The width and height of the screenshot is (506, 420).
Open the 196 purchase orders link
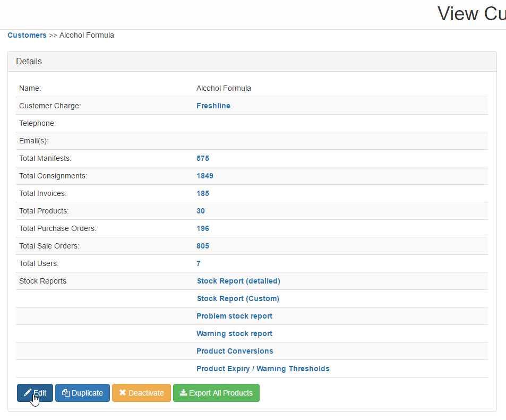(x=203, y=228)
